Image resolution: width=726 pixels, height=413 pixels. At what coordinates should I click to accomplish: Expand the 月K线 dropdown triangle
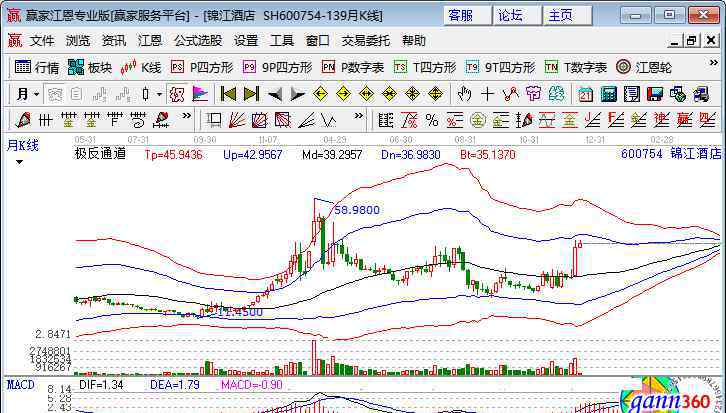[x=19, y=163]
